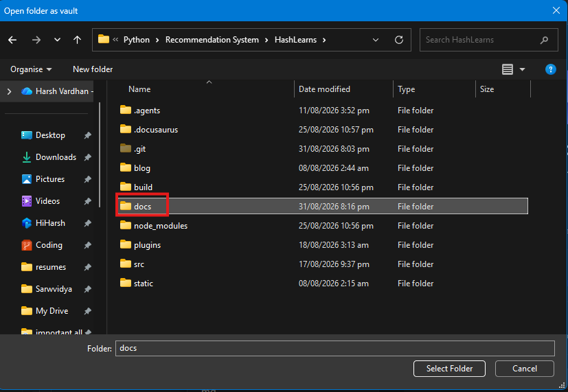Expand chevron after Recommendation System breadcrumb
Screen dimensions: 568x392
coord(266,40)
